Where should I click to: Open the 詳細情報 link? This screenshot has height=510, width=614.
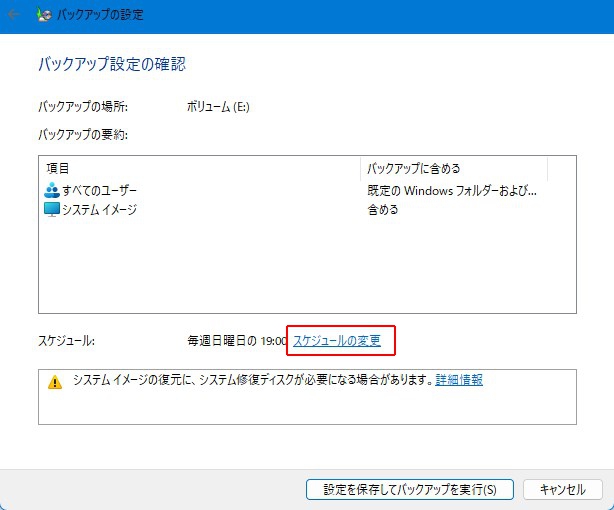459,380
